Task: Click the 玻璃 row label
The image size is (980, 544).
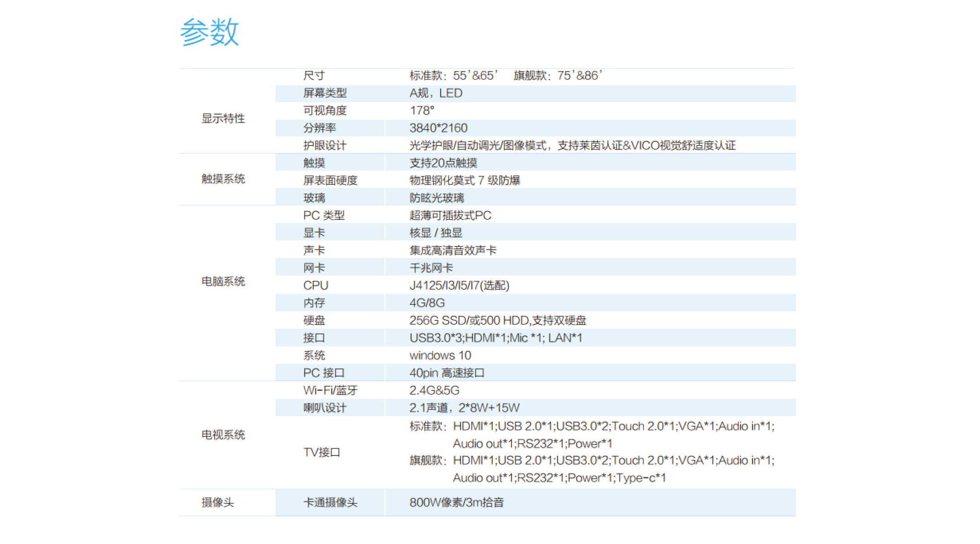Action: [x=314, y=198]
